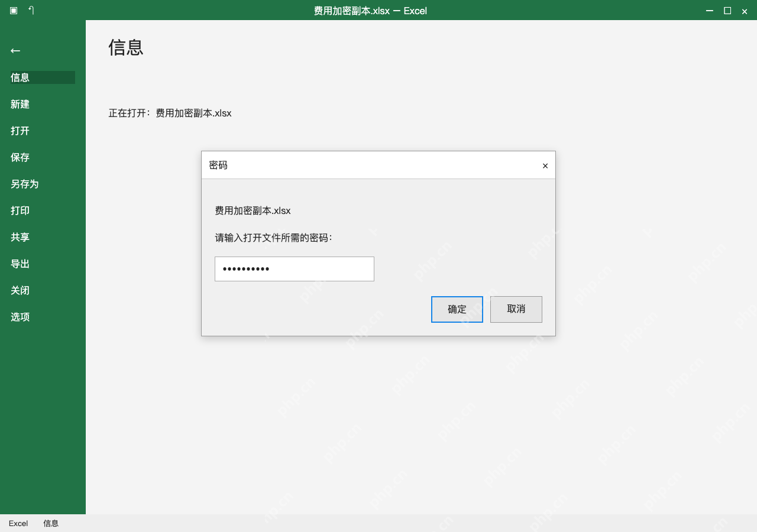757x532 pixels.
Task: Choose 打印 from the sidebar
Action: (20, 210)
